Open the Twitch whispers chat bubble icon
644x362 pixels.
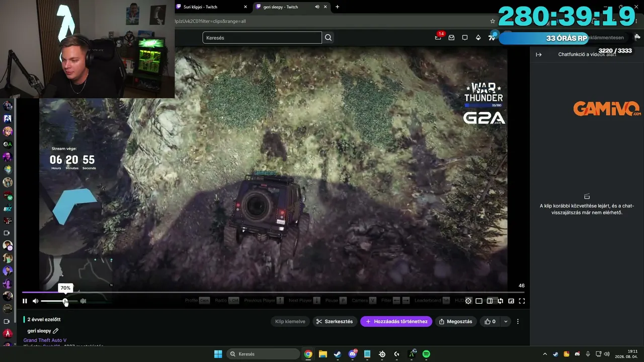coord(465,38)
